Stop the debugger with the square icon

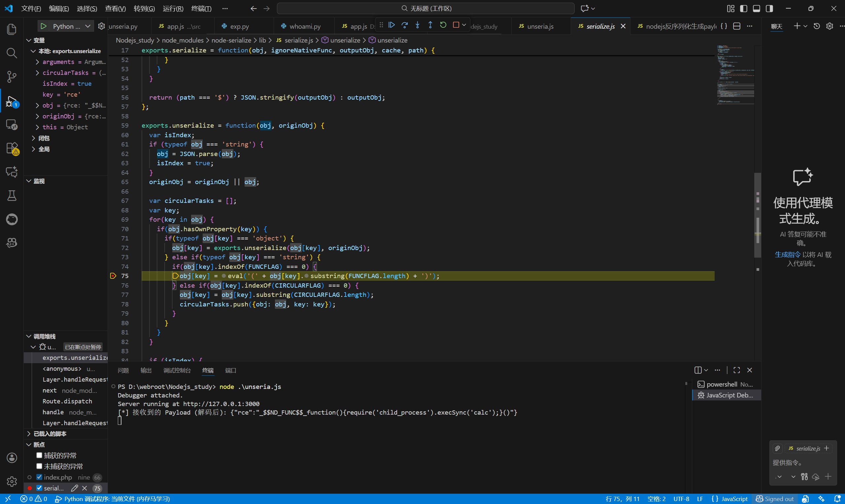tap(456, 25)
